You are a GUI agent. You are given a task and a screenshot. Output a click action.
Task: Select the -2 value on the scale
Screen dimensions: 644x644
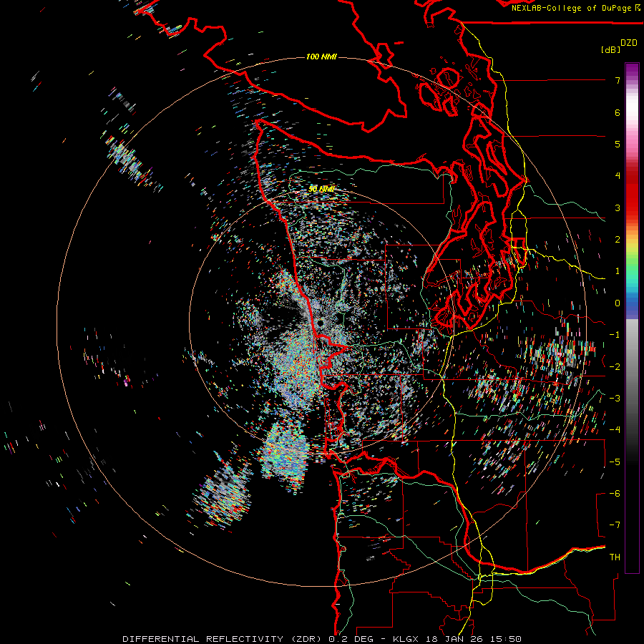(x=615, y=367)
